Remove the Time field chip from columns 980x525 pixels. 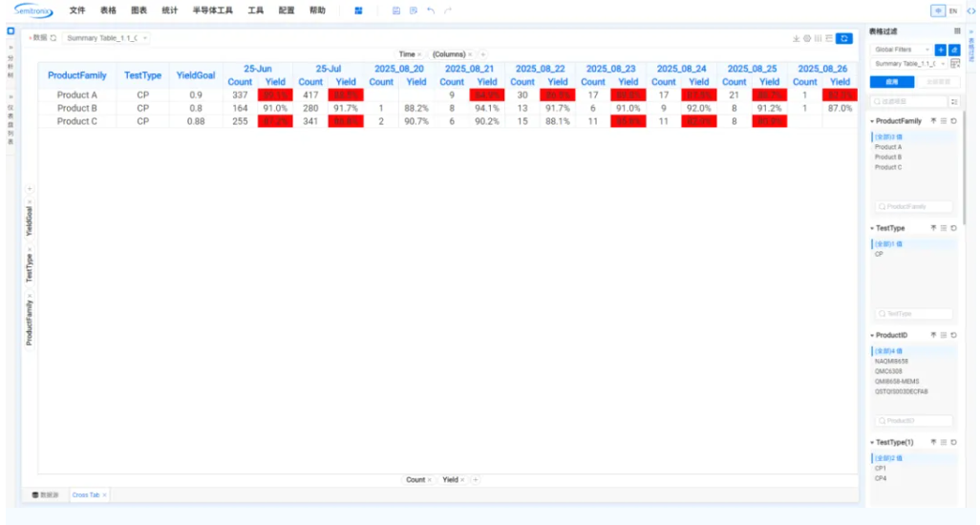tap(419, 54)
